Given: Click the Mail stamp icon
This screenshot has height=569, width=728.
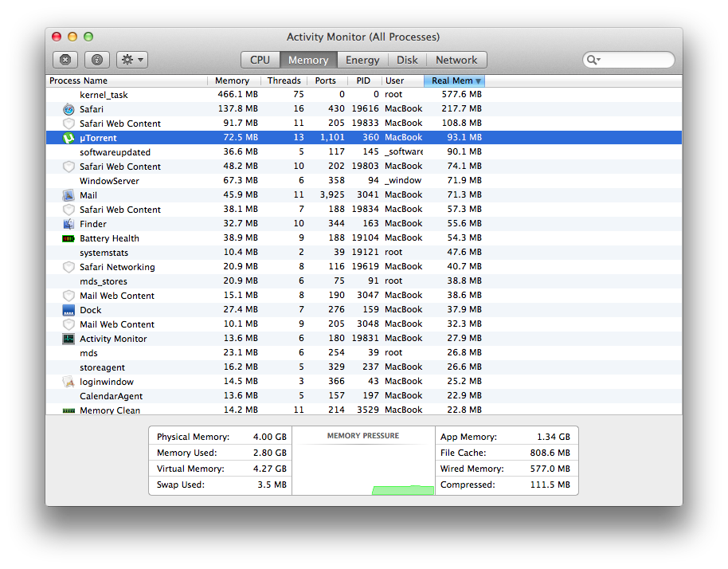Looking at the screenshot, I should [68, 195].
